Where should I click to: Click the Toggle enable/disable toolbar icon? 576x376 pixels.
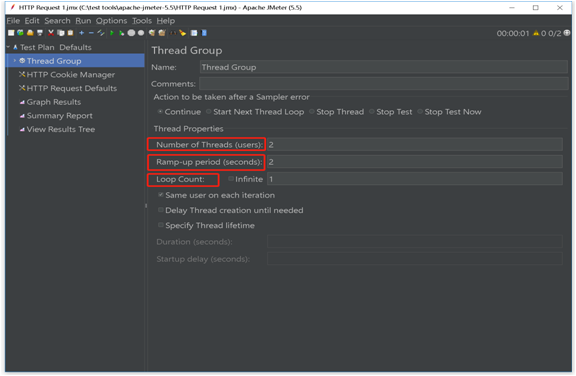101,33
